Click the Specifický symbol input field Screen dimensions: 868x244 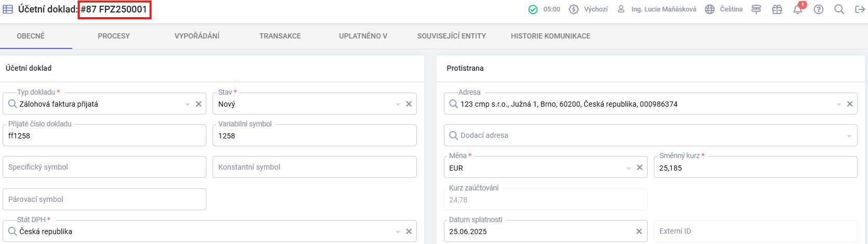tap(104, 167)
